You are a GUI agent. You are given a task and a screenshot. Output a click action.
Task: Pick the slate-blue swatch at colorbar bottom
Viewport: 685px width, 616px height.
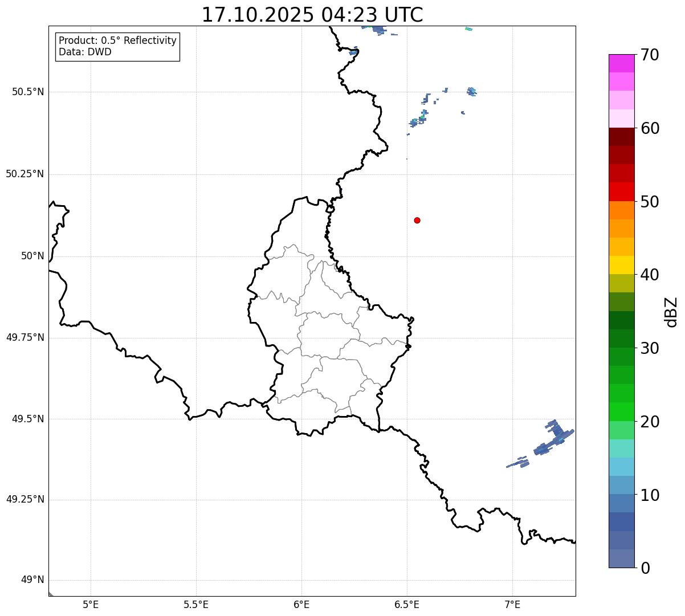tap(621, 558)
